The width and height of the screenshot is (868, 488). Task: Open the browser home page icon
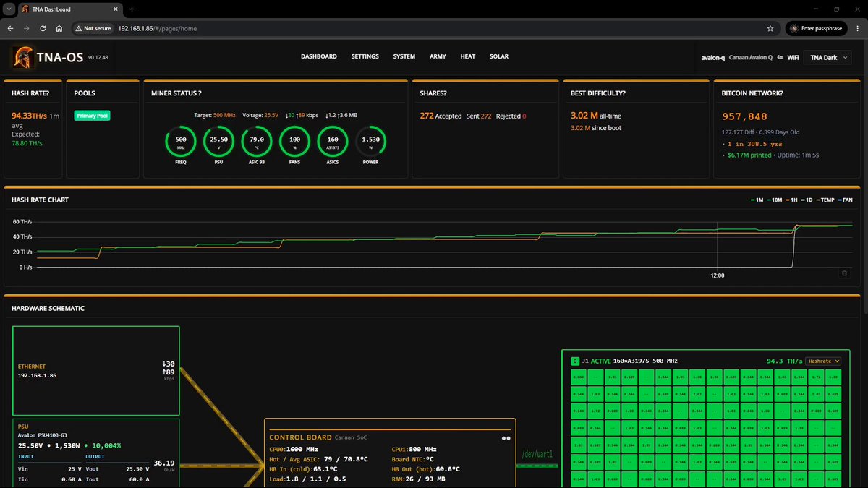pos(59,28)
